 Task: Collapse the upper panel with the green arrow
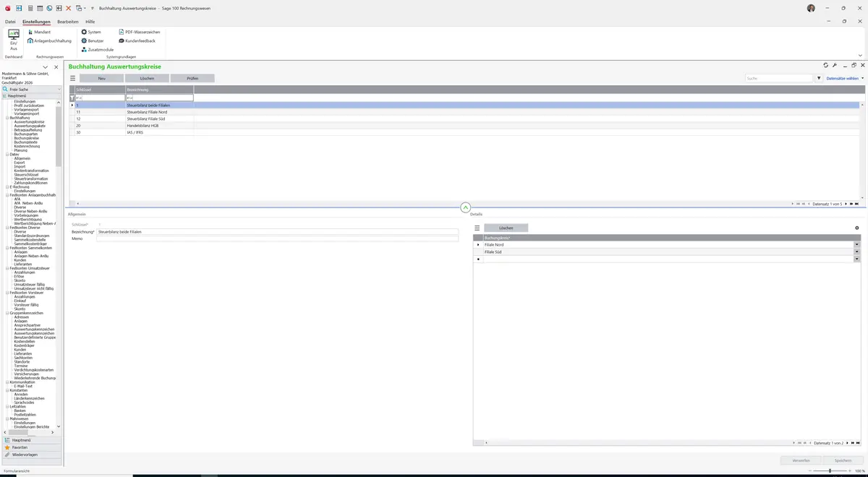(466, 207)
